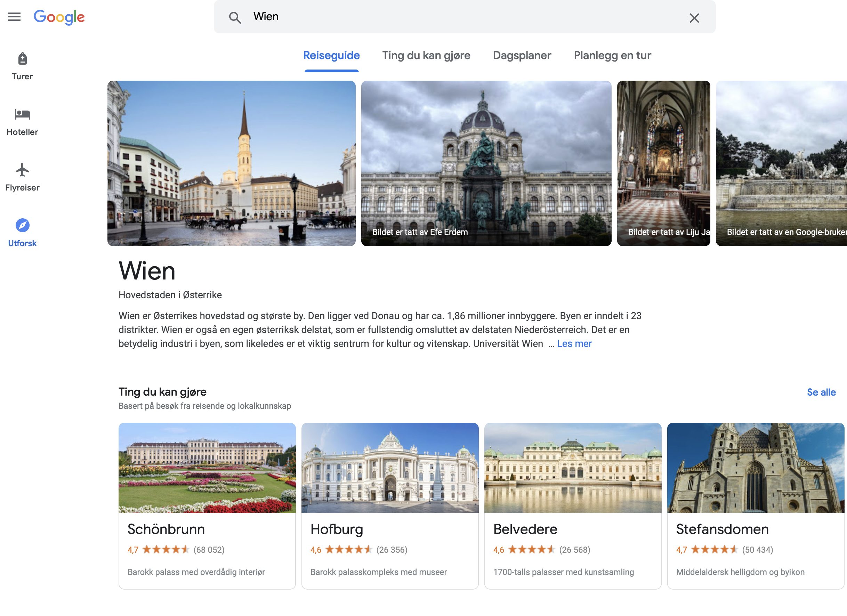Click the Google logo
This screenshot has height=616, width=847.
point(59,17)
